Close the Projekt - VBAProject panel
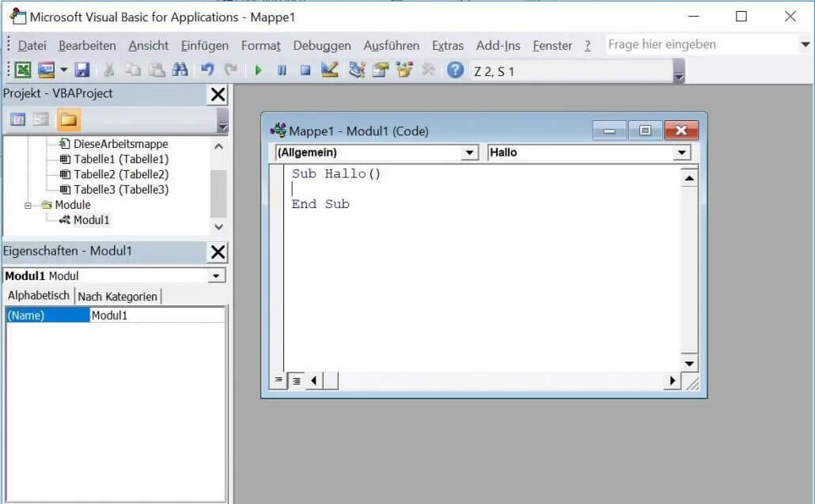815x504 pixels. [x=218, y=95]
